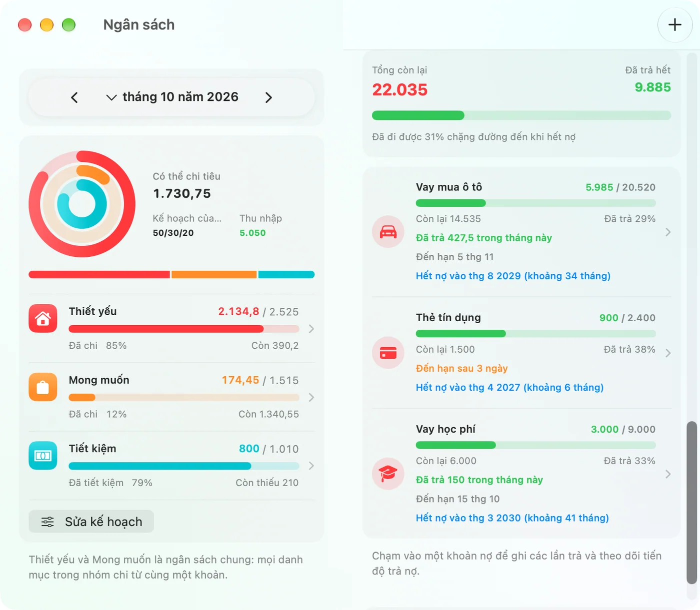Click the 'Ngân sách' window title
The width and height of the screenshot is (700, 610).
pos(139,24)
